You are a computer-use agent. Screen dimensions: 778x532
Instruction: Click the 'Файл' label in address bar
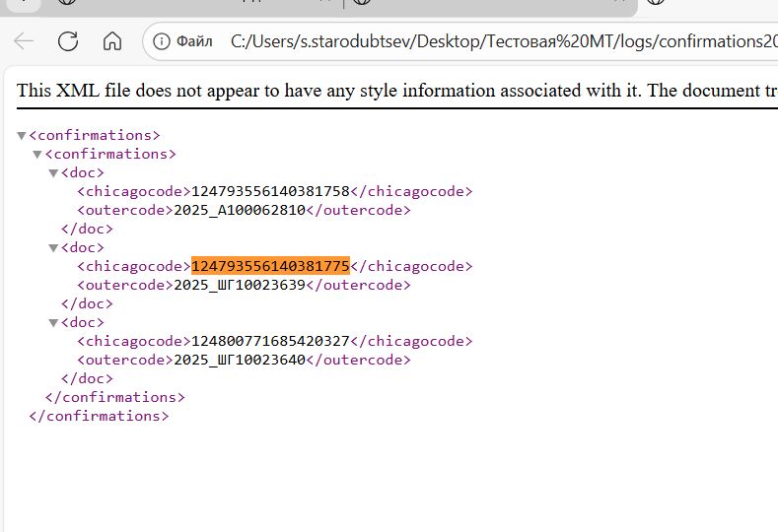[x=194, y=41]
